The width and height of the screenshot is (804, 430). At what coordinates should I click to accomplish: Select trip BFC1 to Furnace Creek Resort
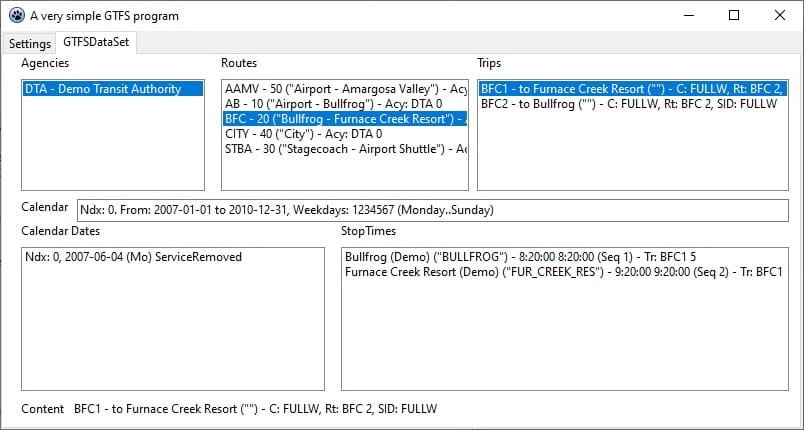pyautogui.click(x=633, y=89)
